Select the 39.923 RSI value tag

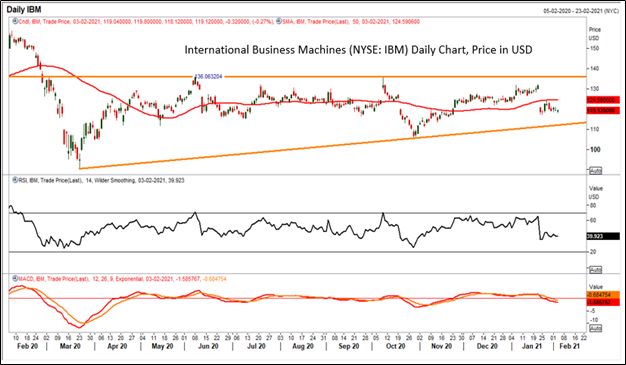point(603,236)
